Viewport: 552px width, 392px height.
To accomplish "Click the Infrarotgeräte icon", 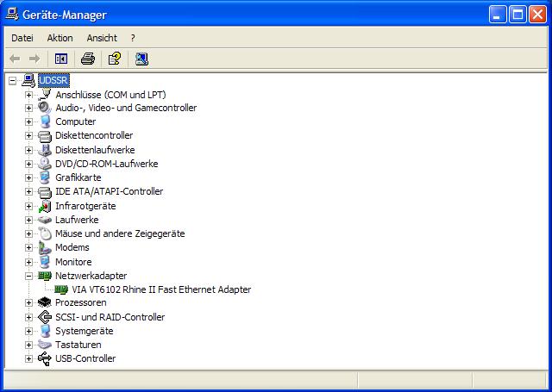I will [45, 206].
